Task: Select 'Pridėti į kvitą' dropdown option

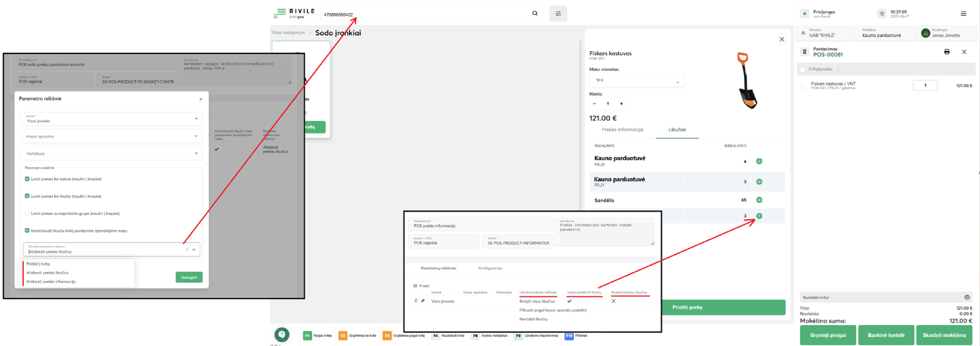Action: (x=38, y=264)
